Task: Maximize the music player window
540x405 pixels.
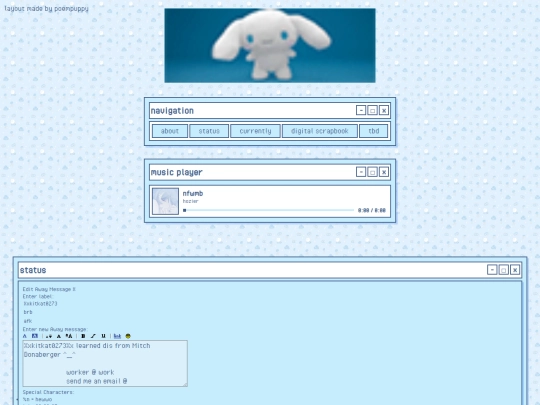Action: (372, 172)
